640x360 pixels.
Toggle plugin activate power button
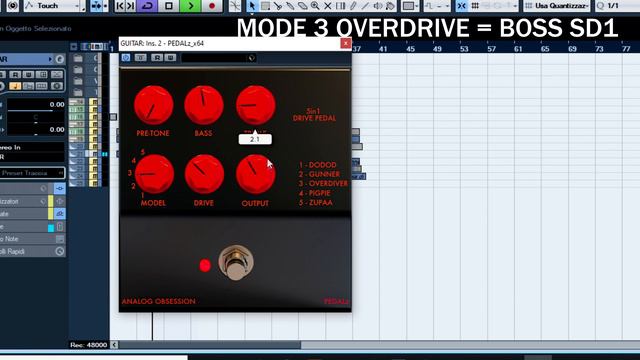click(126, 58)
